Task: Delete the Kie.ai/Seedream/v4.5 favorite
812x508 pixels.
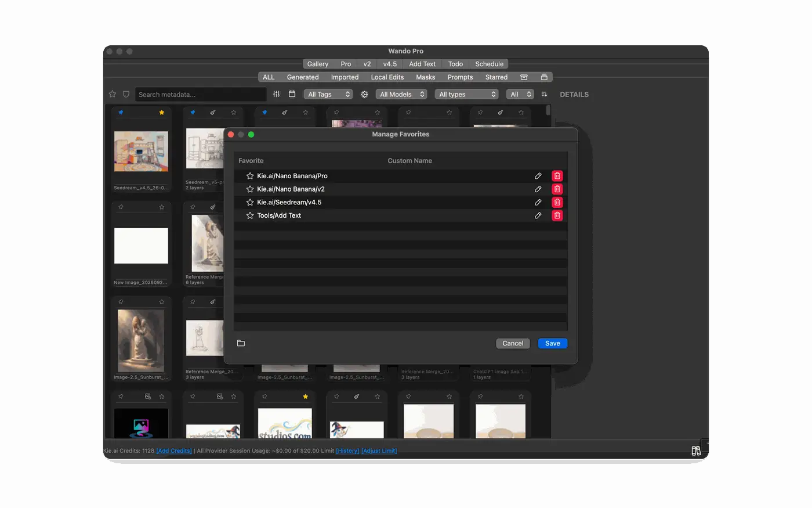Action: [557, 202]
